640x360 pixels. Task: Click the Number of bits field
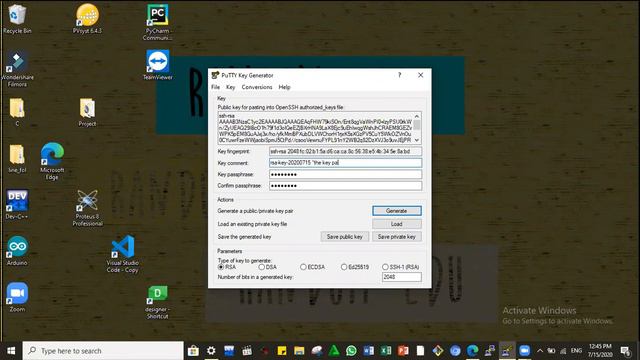402,277
